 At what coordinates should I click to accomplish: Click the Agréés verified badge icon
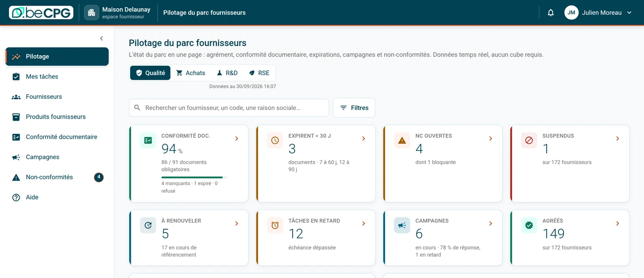point(529,225)
